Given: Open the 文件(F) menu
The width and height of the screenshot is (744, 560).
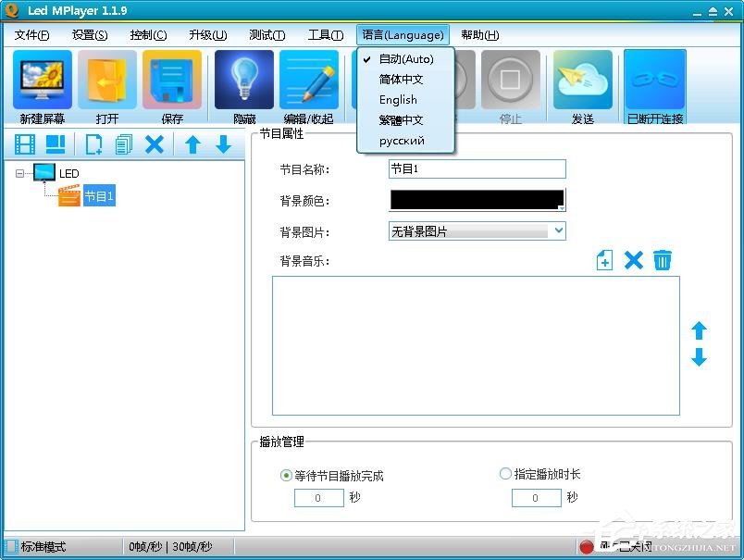Looking at the screenshot, I should click(x=31, y=35).
